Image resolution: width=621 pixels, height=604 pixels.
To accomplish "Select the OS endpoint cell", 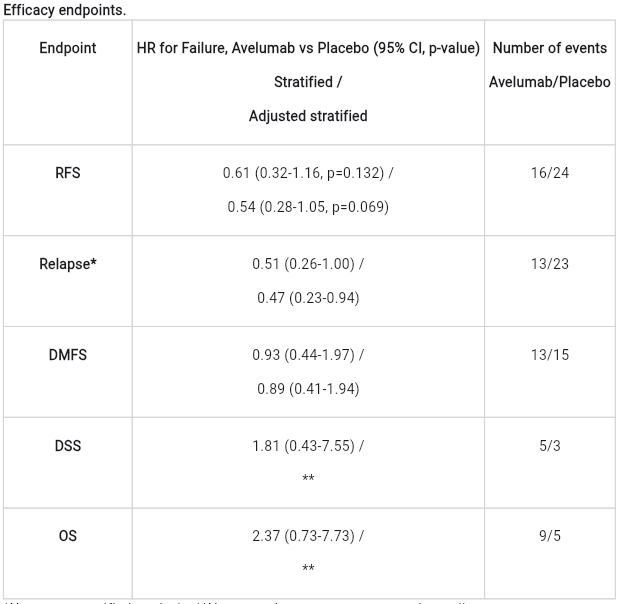I will click(x=68, y=536).
